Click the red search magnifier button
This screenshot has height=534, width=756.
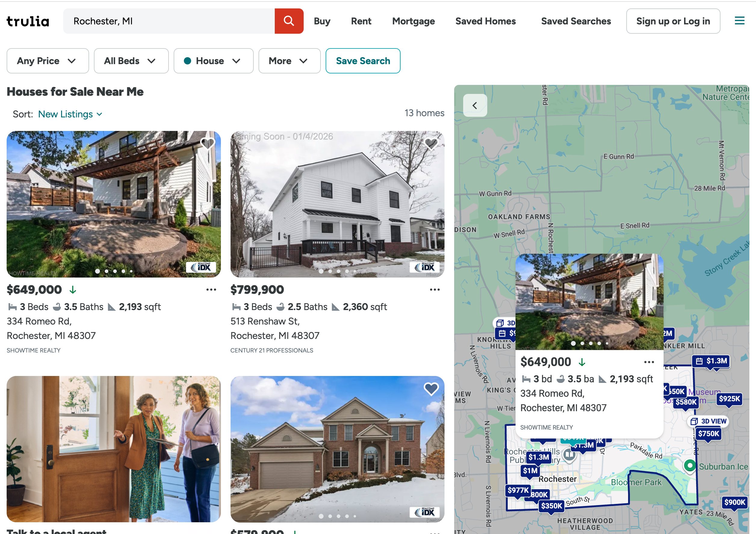(289, 21)
